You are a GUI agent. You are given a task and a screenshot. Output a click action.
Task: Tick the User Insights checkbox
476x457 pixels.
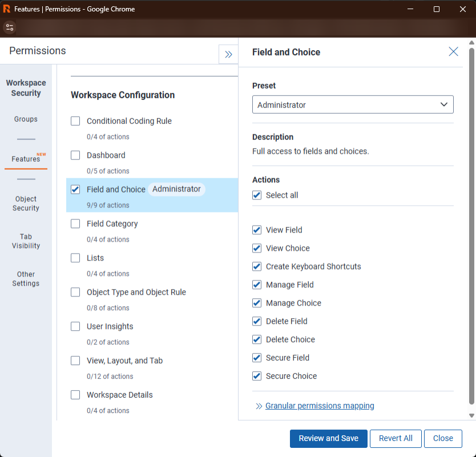click(x=75, y=326)
